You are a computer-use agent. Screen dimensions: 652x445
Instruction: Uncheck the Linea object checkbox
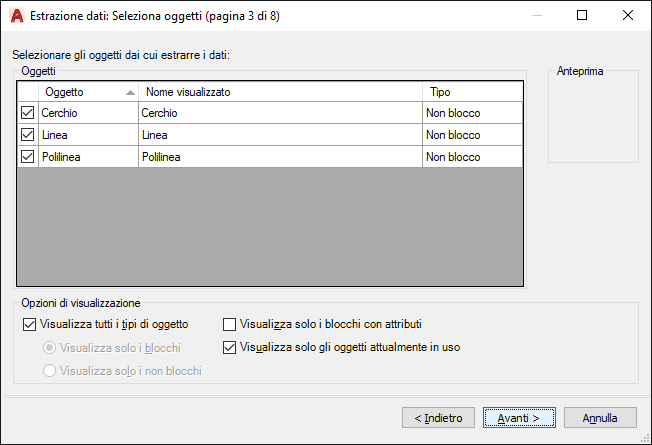(27, 135)
